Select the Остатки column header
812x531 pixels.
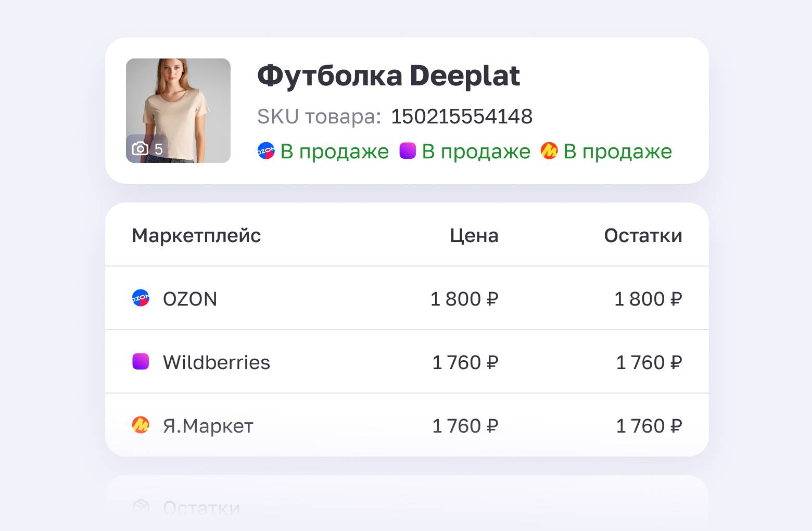click(643, 235)
